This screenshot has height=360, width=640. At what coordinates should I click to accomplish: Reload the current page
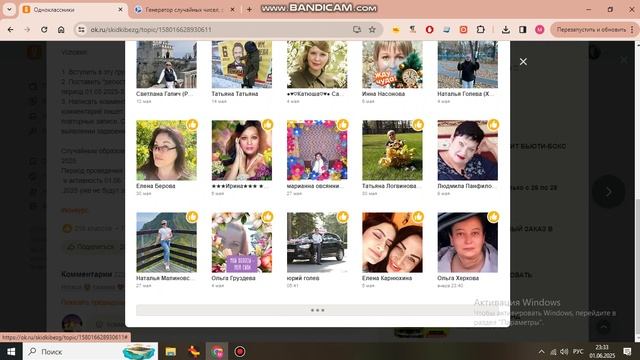(44, 29)
